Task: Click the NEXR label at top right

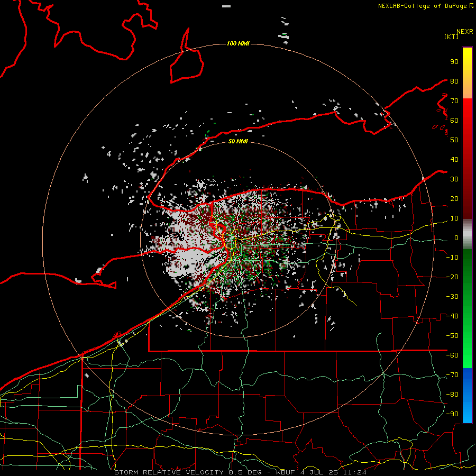Action: (x=464, y=32)
